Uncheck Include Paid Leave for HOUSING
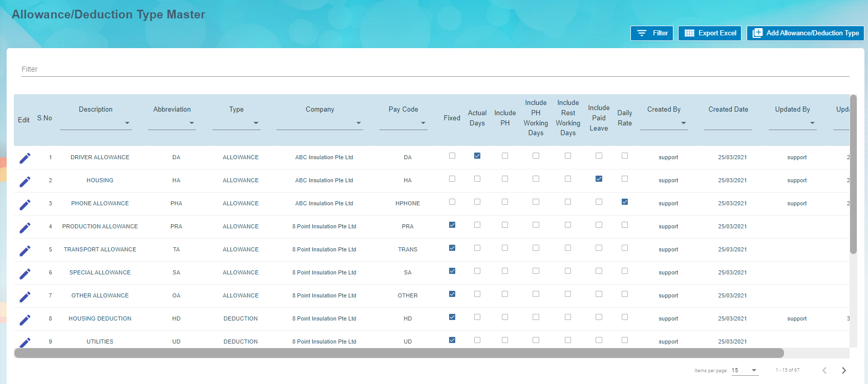This screenshot has height=384, width=868. 599,179
